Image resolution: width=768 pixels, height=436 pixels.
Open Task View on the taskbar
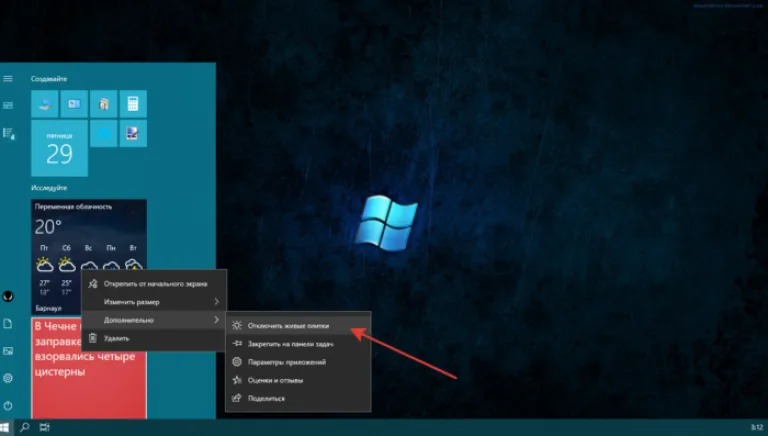(44, 427)
